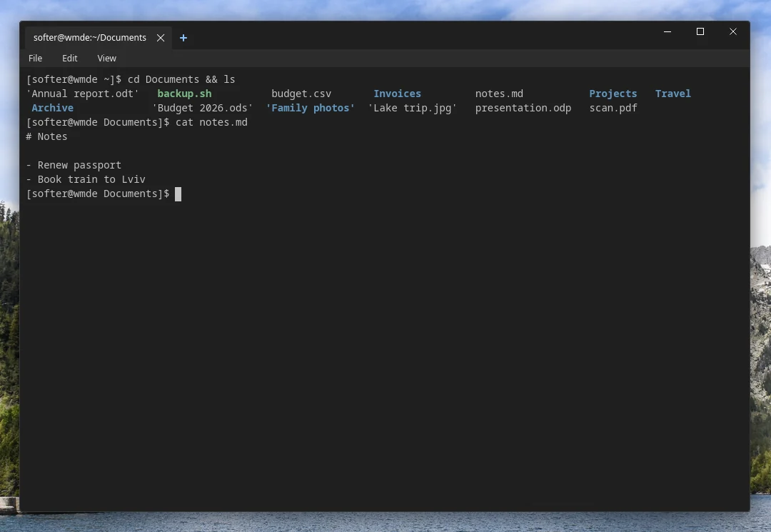This screenshot has height=532, width=771.
Task: Open the Edit menu
Action: click(69, 58)
